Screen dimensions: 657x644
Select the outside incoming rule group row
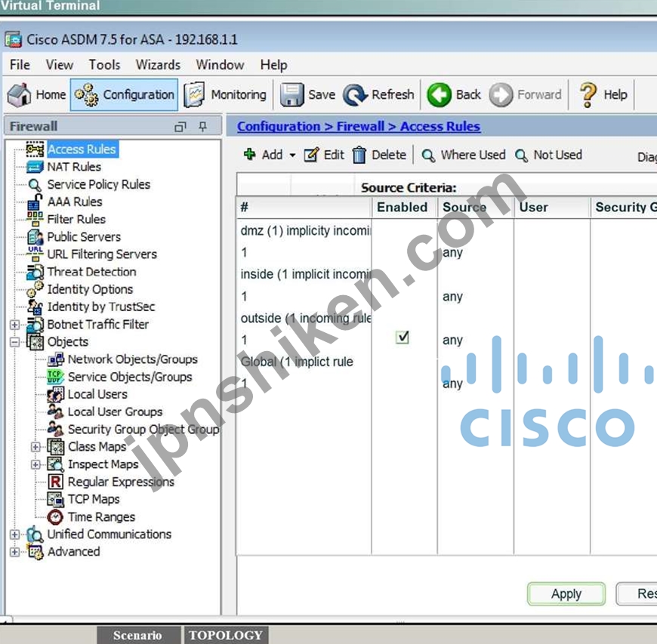tap(305, 318)
